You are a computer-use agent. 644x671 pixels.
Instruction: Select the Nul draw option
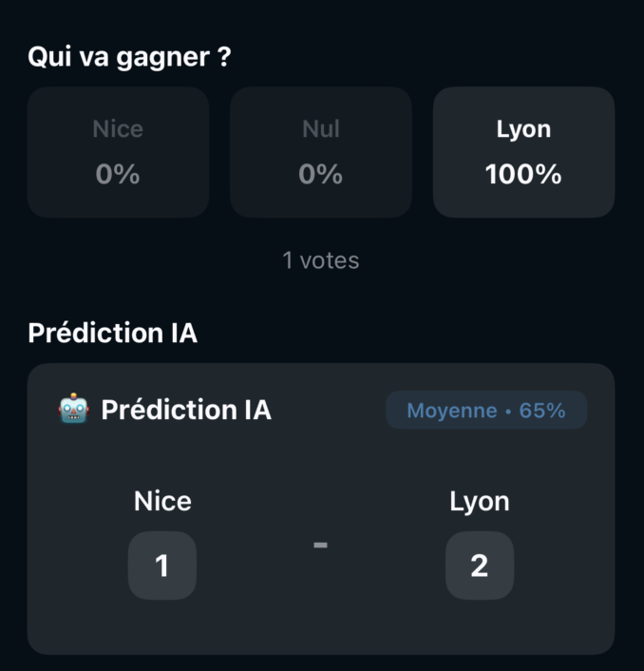point(321,152)
